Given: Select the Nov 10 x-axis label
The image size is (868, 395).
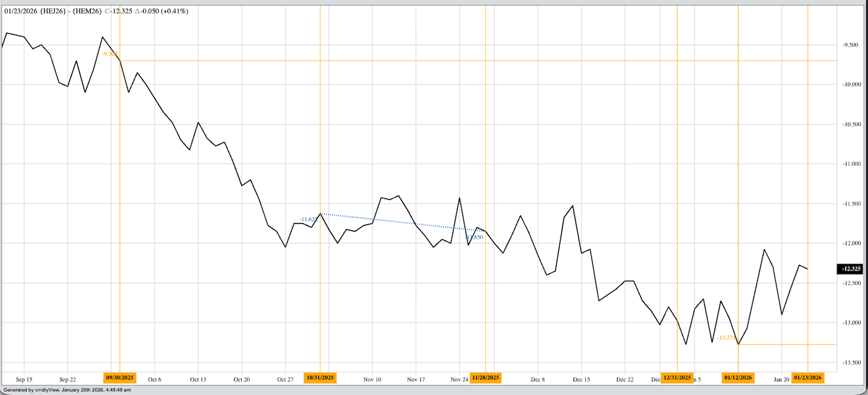Looking at the screenshot, I should (x=372, y=379).
